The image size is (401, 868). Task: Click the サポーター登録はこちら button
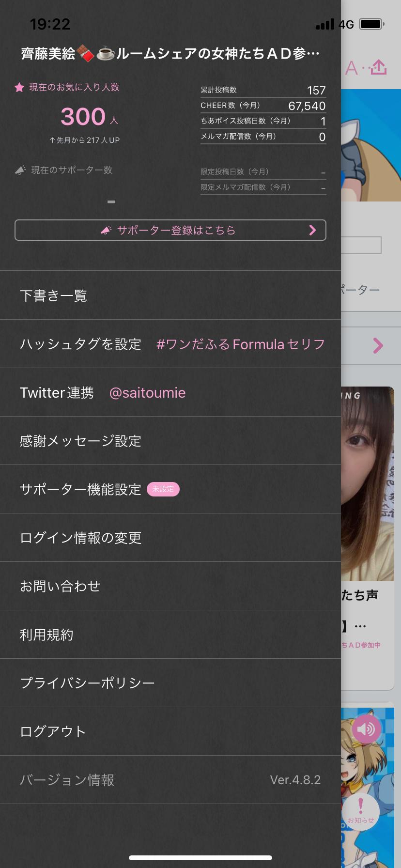click(170, 230)
